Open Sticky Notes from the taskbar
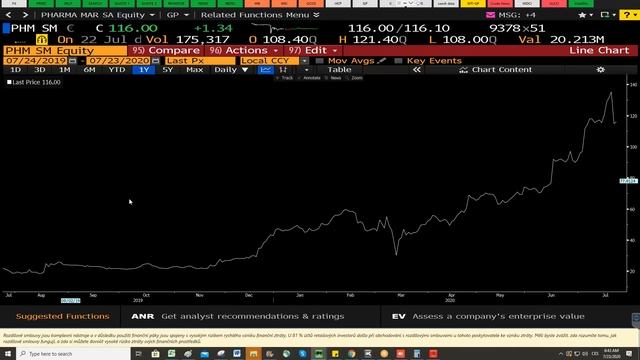 pos(335,353)
